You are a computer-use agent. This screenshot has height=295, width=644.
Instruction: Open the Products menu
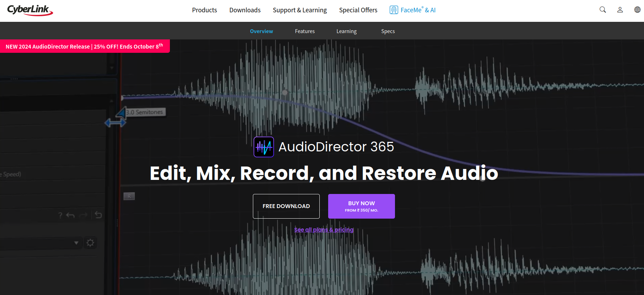[x=204, y=10]
